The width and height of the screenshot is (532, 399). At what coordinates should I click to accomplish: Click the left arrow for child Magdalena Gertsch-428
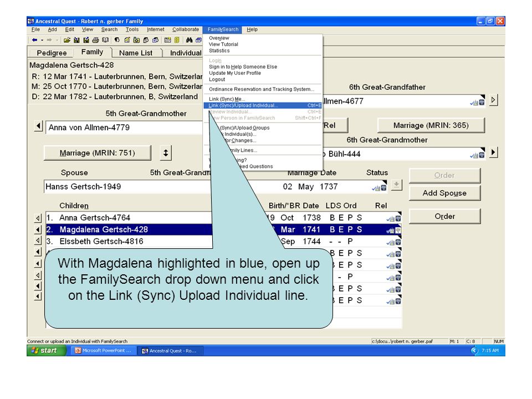(x=38, y=229)
